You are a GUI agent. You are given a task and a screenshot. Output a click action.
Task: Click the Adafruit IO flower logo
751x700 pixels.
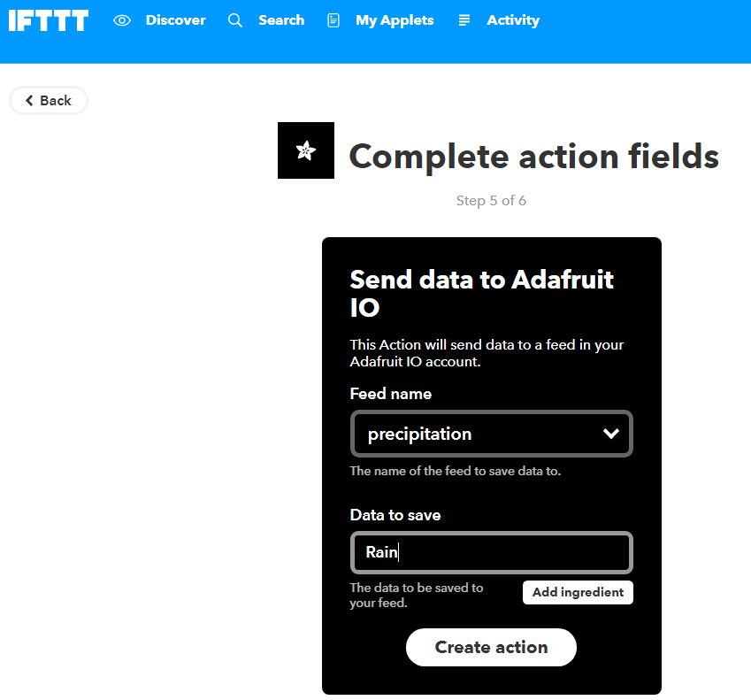point(305,150)
